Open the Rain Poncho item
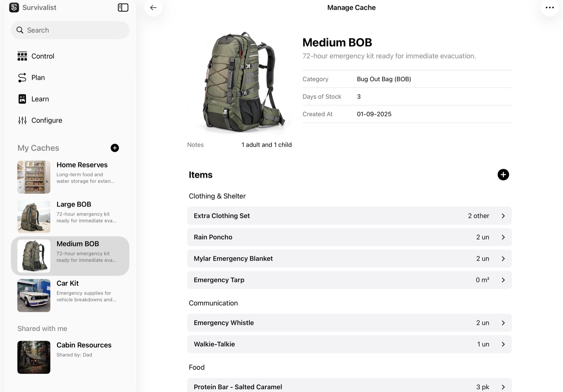 349,237
